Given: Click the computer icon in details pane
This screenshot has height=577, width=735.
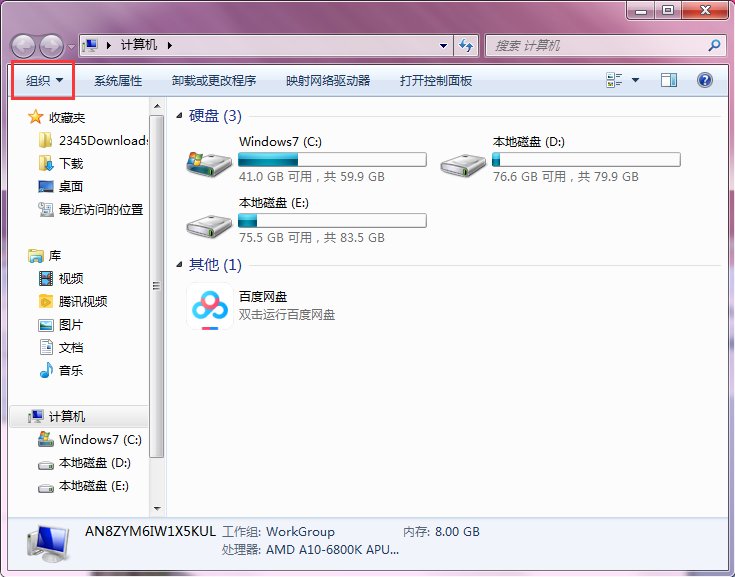Looking at the screenshot, I should click(x=48, y=544).
